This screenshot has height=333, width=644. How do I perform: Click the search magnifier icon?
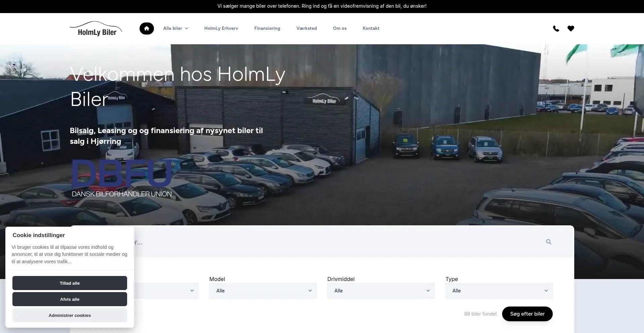[x=548, y=242]
